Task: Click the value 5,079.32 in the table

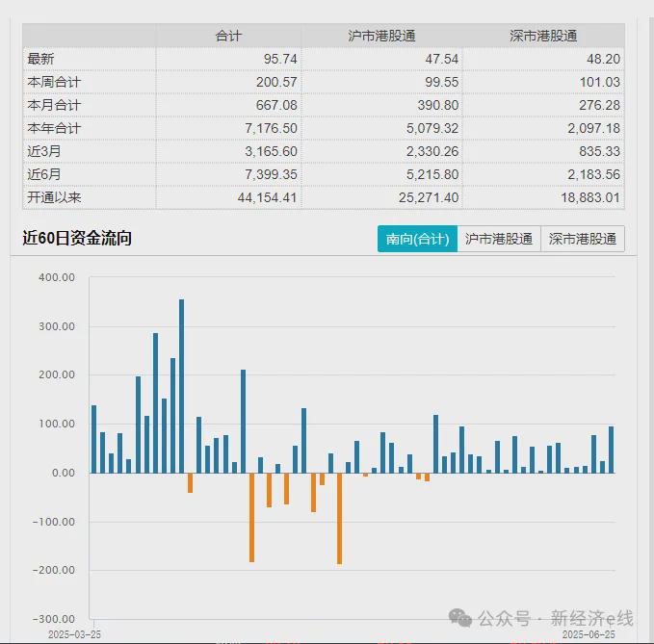Action: [432, 128]
